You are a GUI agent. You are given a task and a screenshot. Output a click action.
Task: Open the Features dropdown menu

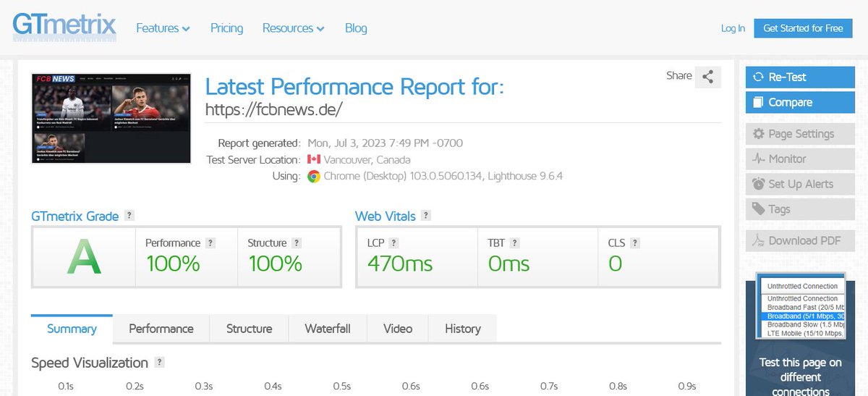tap(163, 28)
